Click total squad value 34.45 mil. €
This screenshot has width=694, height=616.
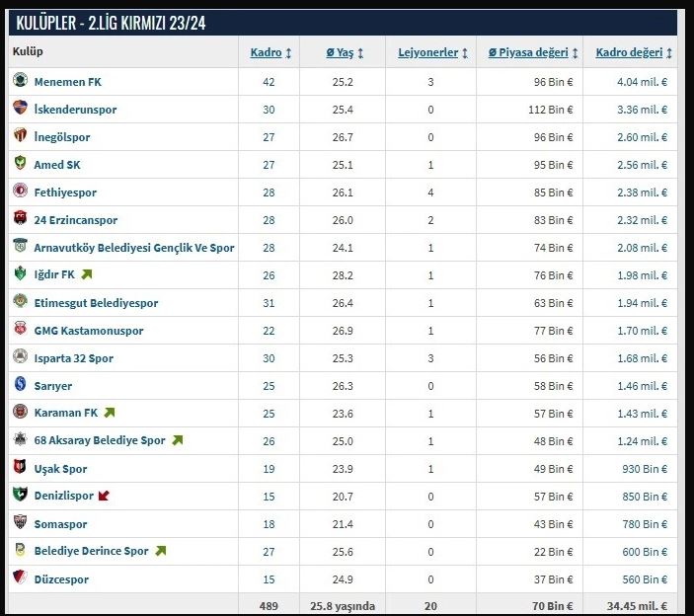click(x=637, y=606)
